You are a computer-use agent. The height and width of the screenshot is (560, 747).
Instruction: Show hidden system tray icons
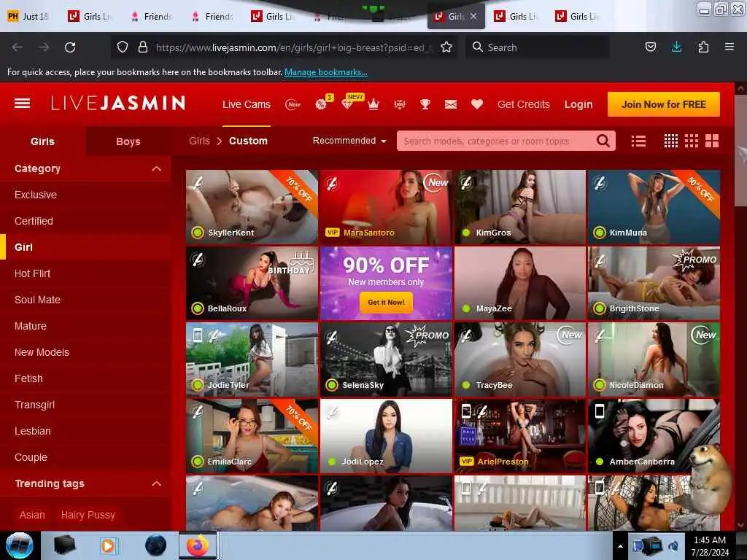(x=620, y=546)
